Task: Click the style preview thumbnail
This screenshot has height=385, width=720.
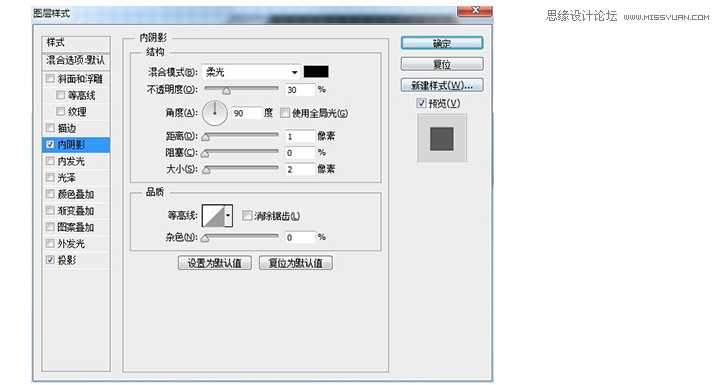Action: (442, 139)
